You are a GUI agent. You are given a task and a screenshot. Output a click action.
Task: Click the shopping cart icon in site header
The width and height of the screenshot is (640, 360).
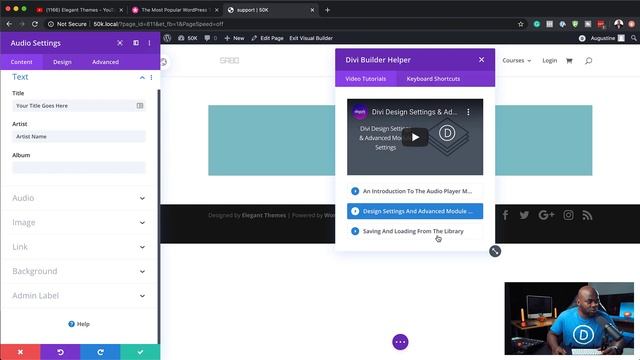click(x=569, y=60)
